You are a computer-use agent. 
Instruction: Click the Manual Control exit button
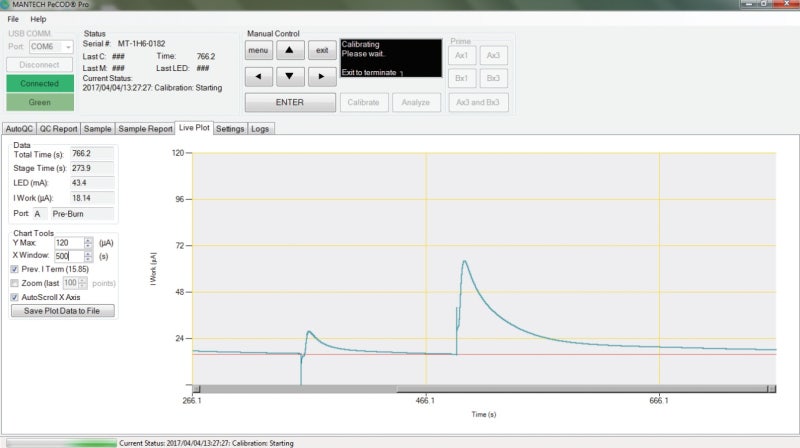[x=322, y=50]
